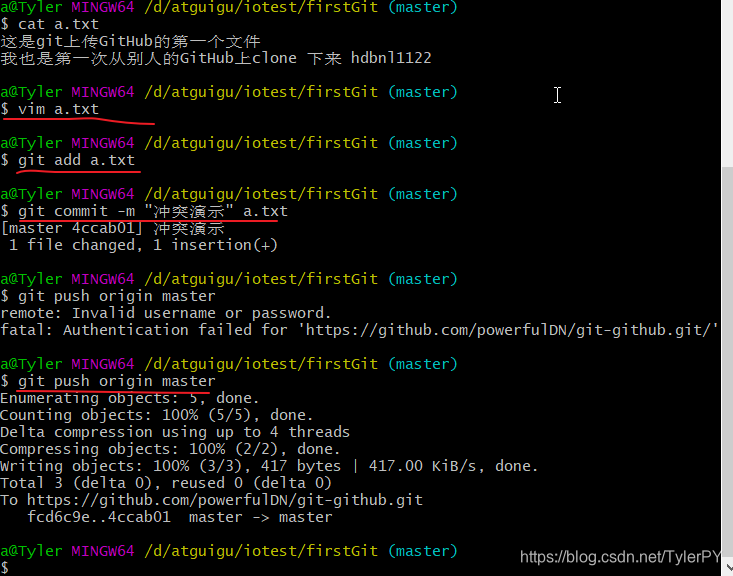Click 'Enumerating objects: 5, done.' line
Viewport: 733px width, 576px height.
click(x=129, y=398)
